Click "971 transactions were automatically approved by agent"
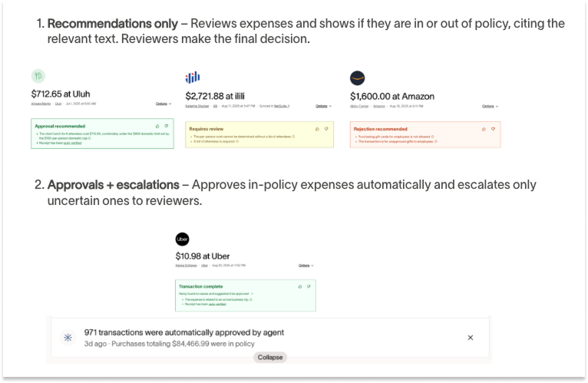 pyautogui.click(x=184, y=332)
